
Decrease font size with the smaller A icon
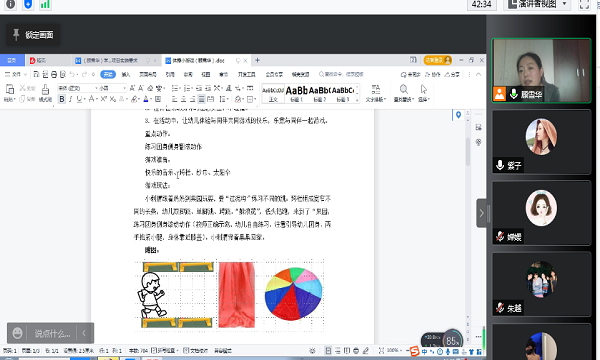141,88
